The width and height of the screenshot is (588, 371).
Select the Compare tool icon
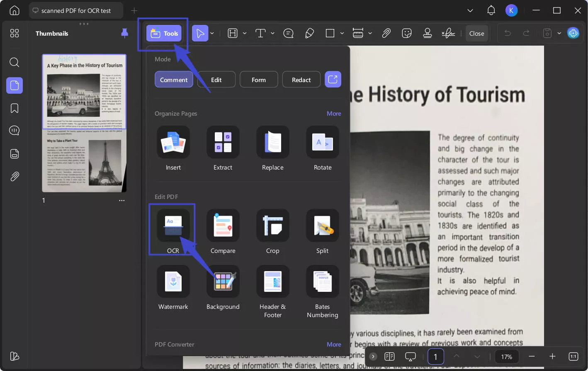(x=223, y=226)
